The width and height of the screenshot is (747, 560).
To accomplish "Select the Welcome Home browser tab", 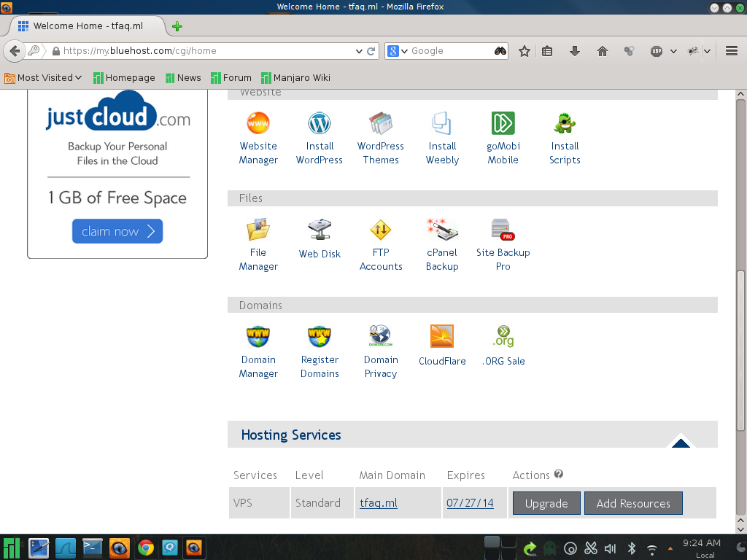I will (x=88, y=26).
